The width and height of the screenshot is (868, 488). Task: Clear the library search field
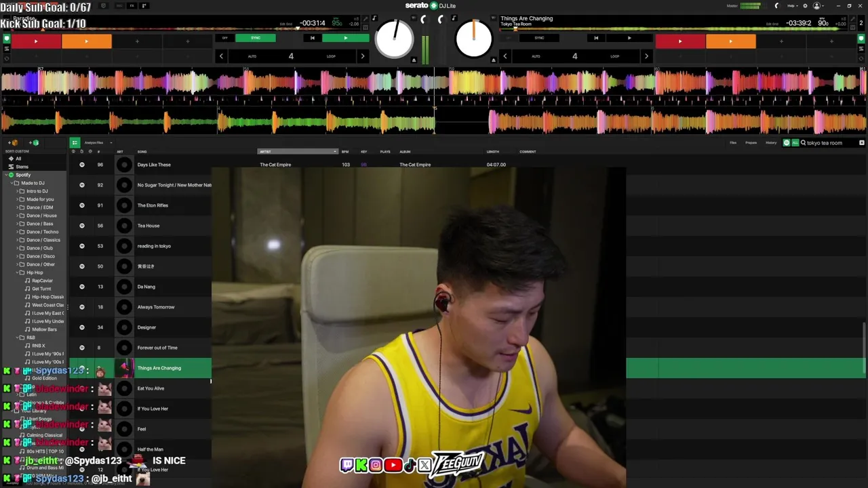click(862, 143)
